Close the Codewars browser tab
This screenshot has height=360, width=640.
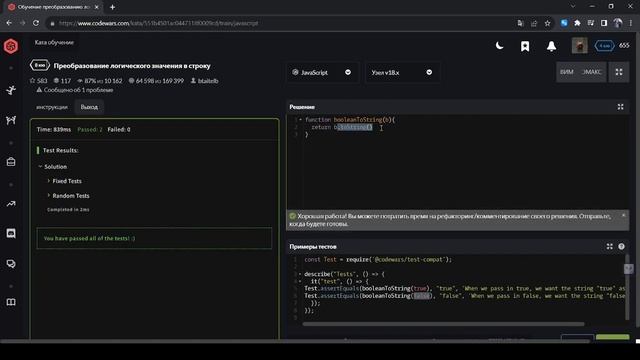coord(96,7)
